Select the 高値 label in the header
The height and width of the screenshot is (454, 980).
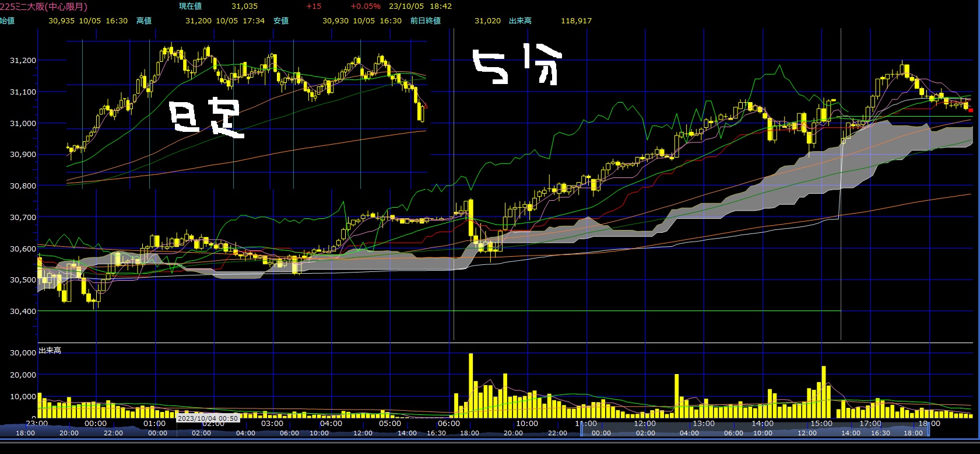144,20
